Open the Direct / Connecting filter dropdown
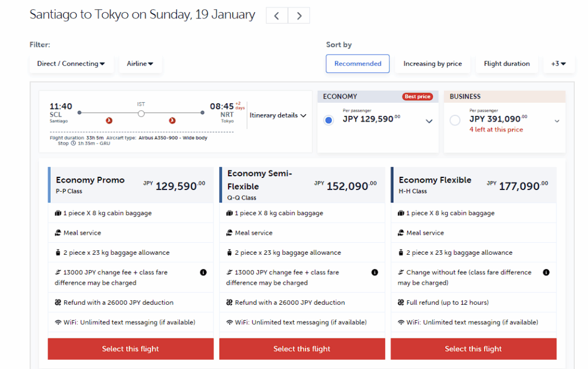This screenshot has width=588, height=369. coord(71,64)
